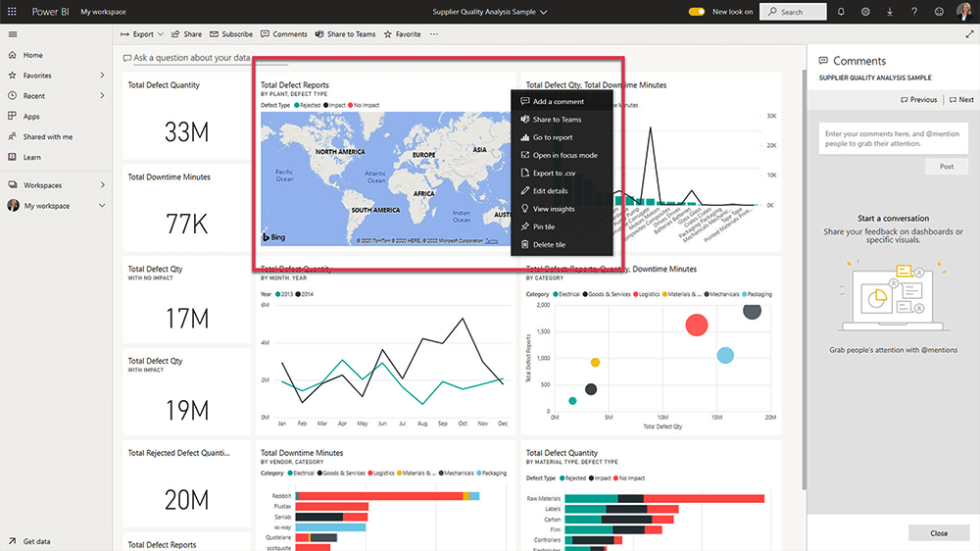Click the user profile picture
This screenshot has height=551, width=980.
click(964, 12)
